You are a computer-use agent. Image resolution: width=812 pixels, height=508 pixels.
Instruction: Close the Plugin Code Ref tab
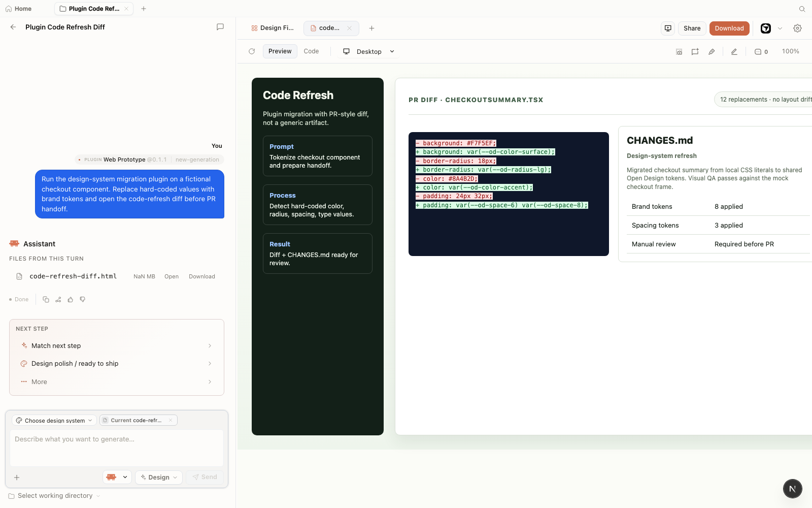coord(126,9)
